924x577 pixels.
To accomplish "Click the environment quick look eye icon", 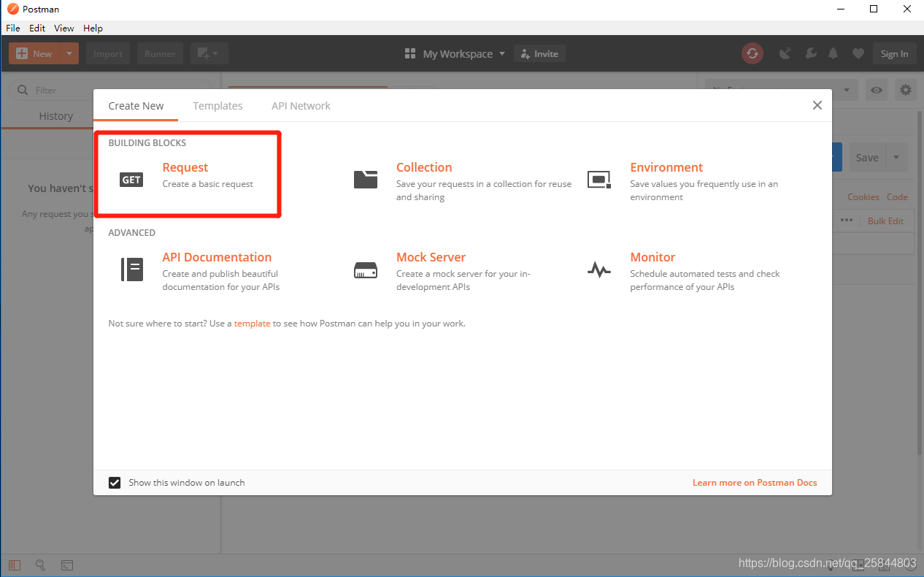I will click(877, 91).
